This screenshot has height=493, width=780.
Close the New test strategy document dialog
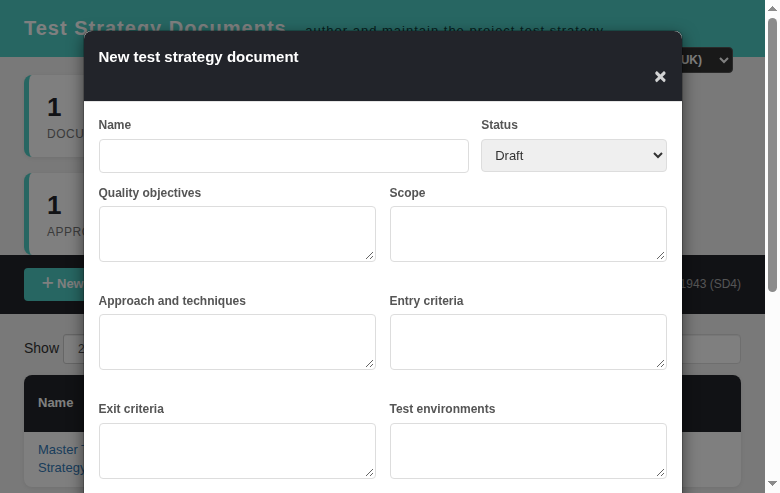coord(660,77)
